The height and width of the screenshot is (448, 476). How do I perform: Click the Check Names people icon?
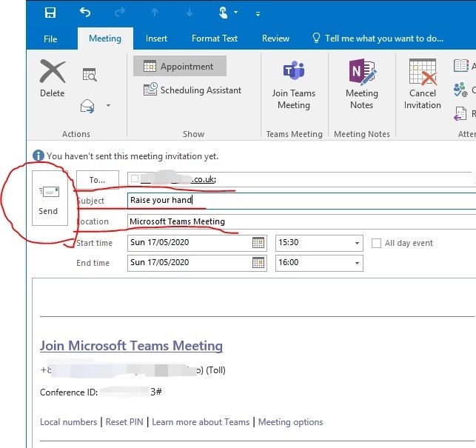point(460,90)
